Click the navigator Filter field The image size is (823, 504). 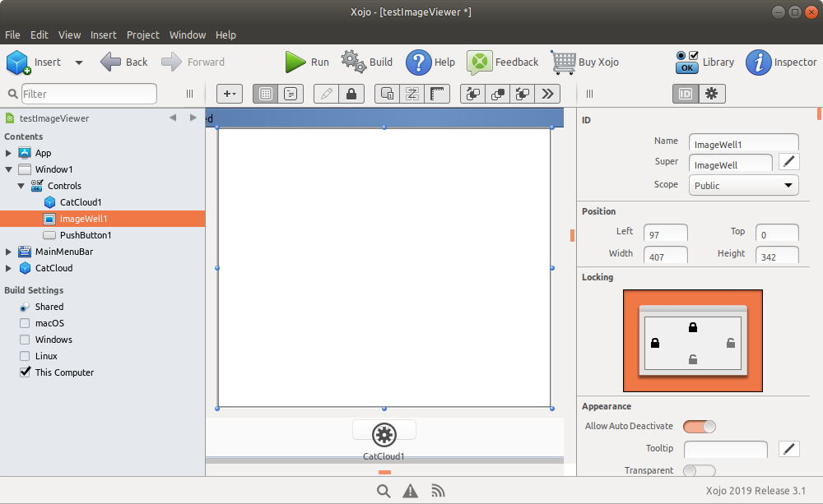point(89,94)
